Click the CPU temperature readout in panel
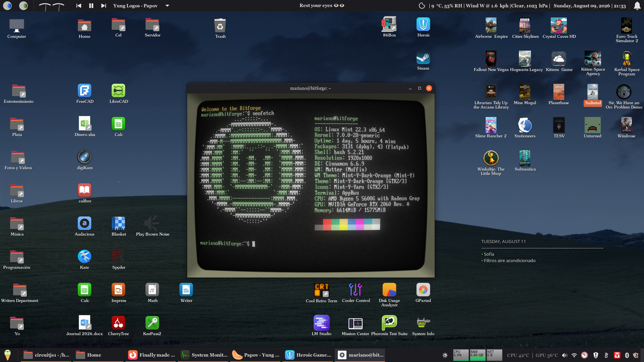The image size is (644, 362). [518, 355]
